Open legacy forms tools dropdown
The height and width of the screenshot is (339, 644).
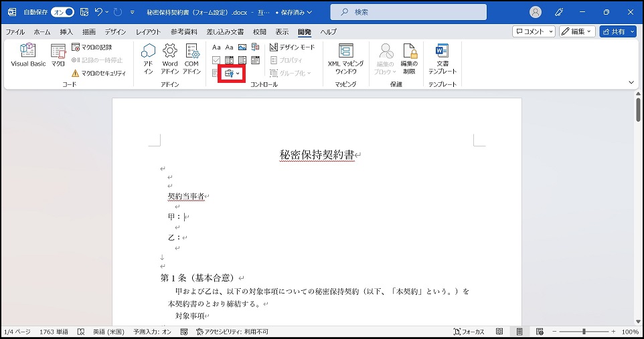(x=232, y=74)
